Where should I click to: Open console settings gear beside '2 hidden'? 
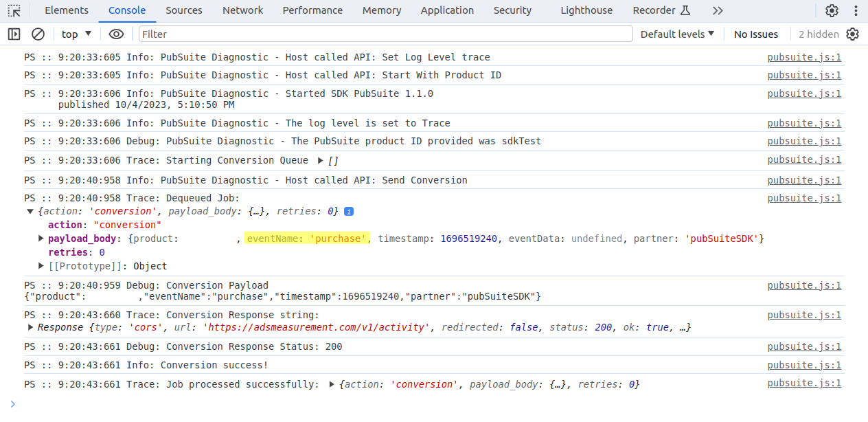tap(852, 34)
